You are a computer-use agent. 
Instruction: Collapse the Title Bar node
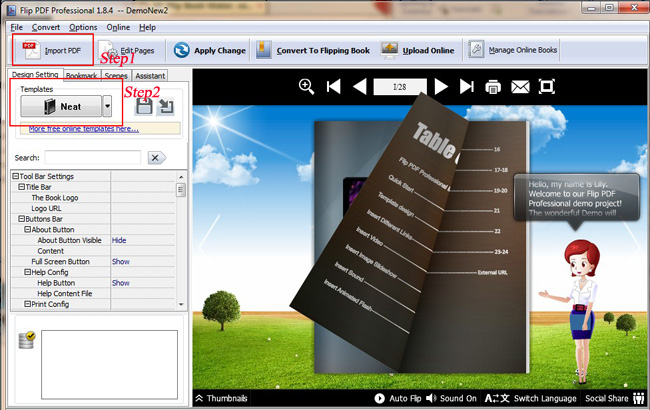click(x=22, y=187)
